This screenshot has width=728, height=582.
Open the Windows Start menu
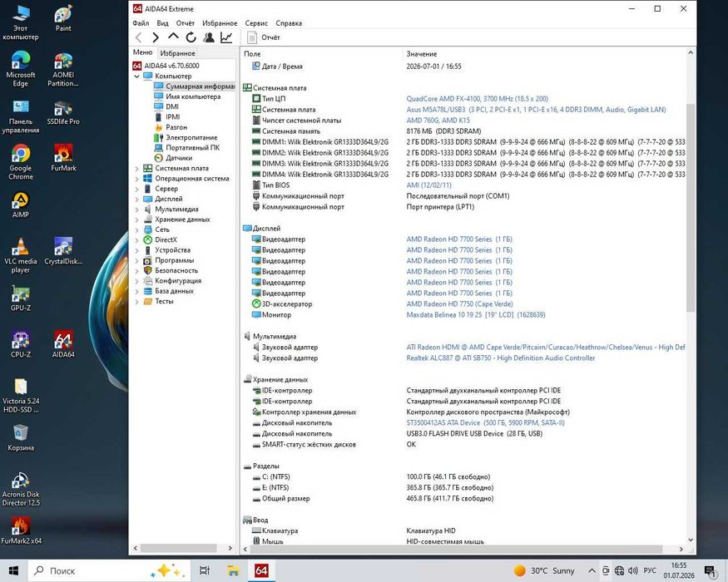tap(13, 570)
